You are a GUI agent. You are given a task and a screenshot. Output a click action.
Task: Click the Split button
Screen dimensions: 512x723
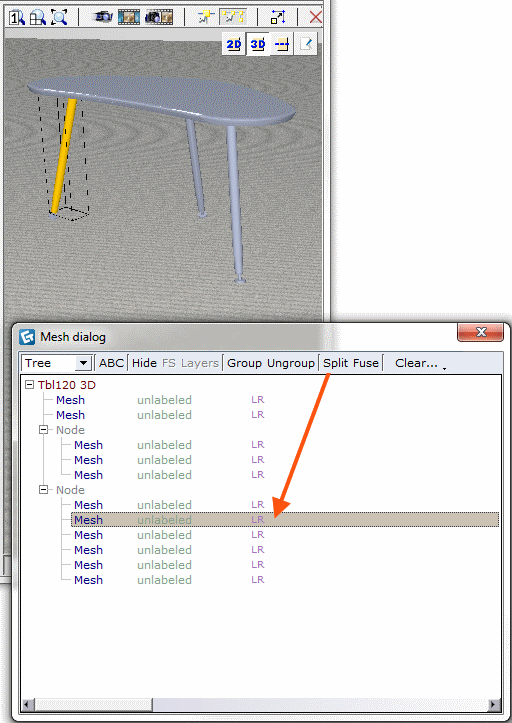[335, 363]
